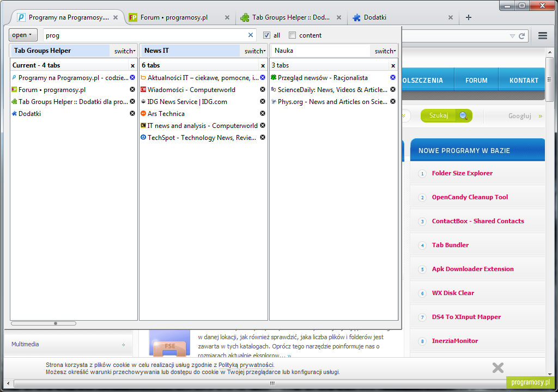Open the WX Disk Clear link
This screenshot has width=558, height=392.
(453, 293)
